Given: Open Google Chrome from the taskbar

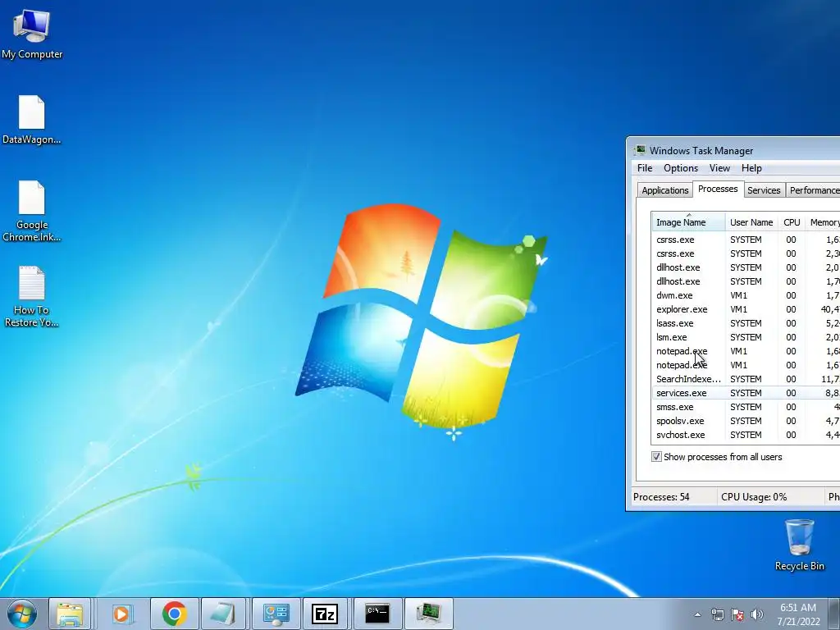Looking at the screenshot, I should coord(174,614).
